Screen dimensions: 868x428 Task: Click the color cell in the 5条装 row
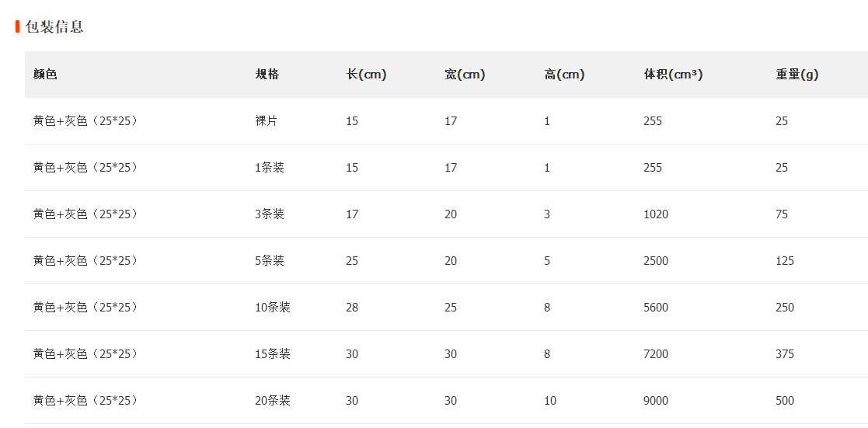[x=85, y=260]
